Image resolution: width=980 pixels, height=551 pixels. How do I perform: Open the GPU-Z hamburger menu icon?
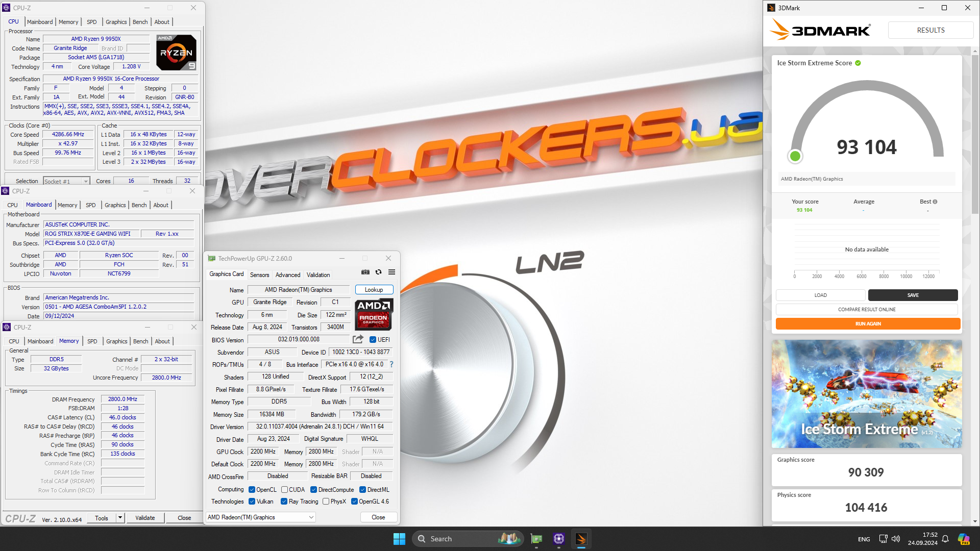click(391, 272)
